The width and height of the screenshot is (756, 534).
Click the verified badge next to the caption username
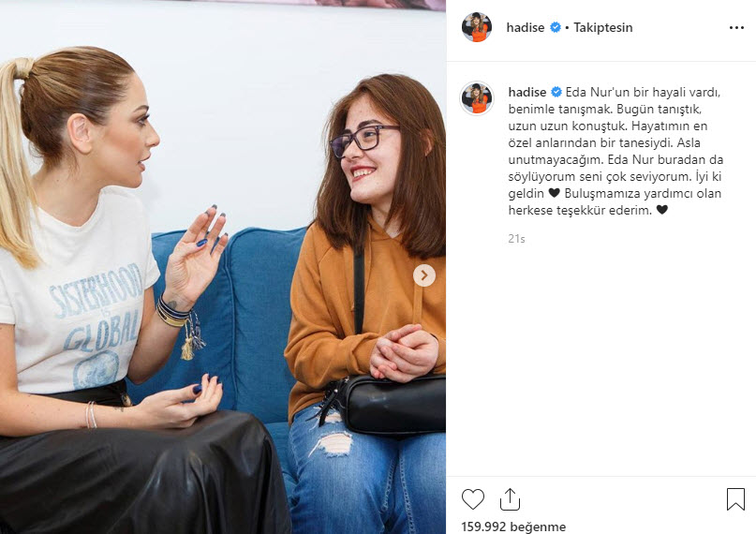[x=556, y=92]
